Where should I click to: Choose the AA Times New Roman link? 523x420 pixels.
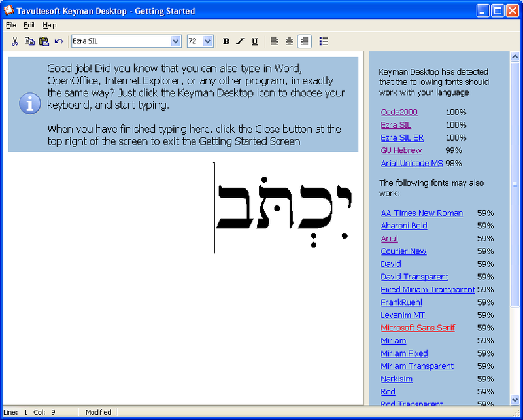pos(422,213)
